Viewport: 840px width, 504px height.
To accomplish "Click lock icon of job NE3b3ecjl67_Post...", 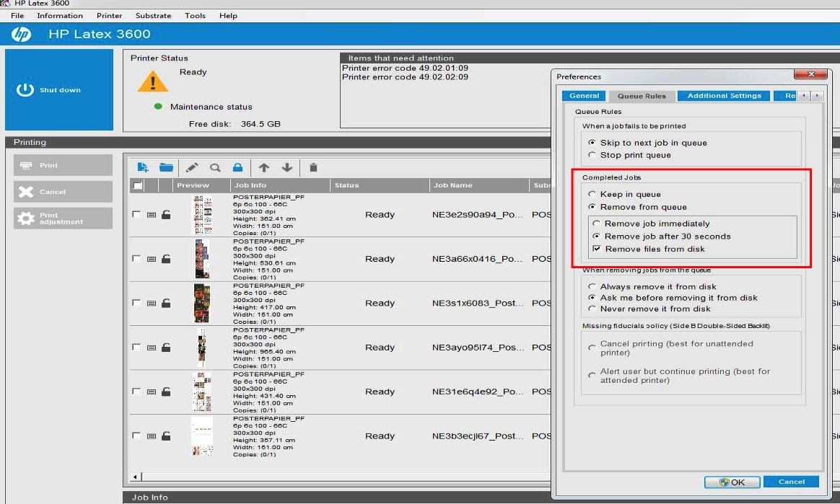I will [x=166, y=436].
